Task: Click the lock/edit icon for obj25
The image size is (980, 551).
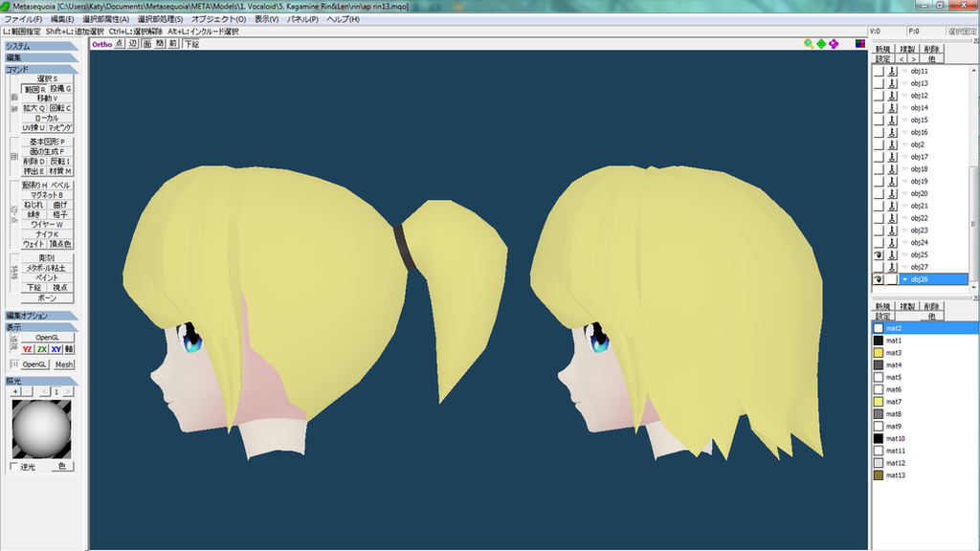Action: [x=892, y=254]
